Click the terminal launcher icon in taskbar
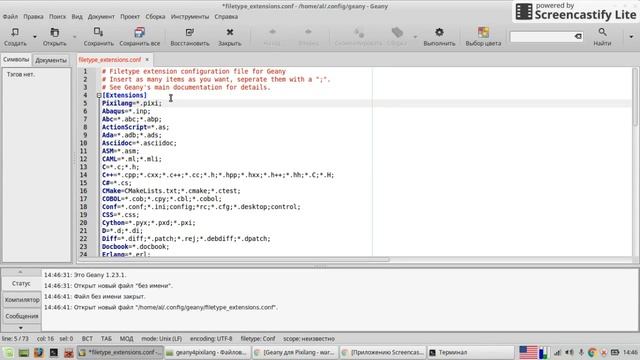 [x=53, y=352]
